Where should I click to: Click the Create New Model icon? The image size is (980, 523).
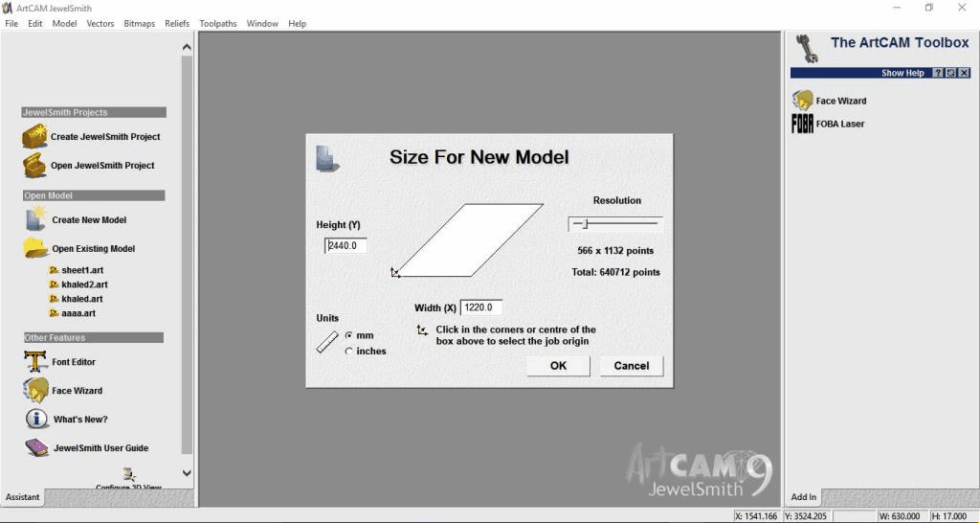tap(35, 219)
